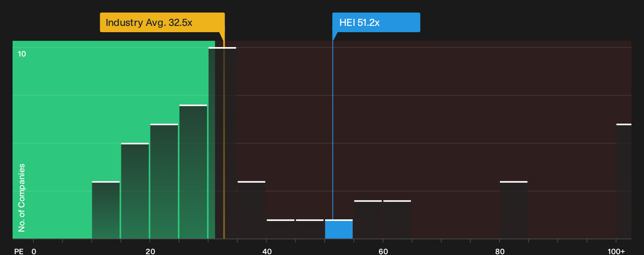Click the histogram bar at PE 20-25
The height and width of the screenshot is (255, 644).
(x=164, y=181)
